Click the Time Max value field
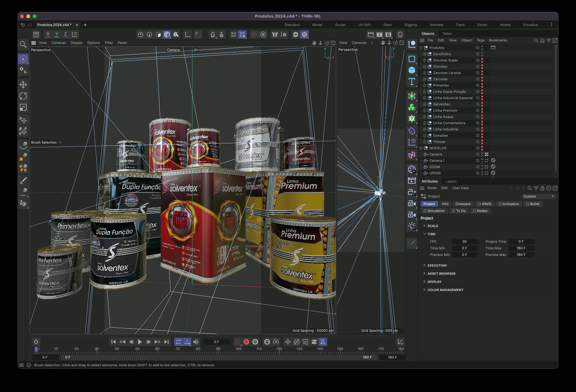 coord(521,248)
